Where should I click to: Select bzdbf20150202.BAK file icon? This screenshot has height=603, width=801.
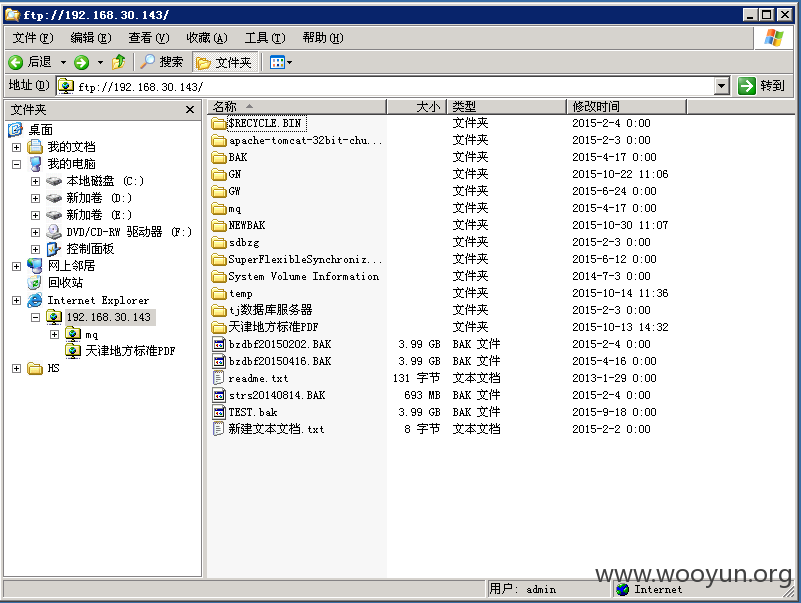coord(219,344)
